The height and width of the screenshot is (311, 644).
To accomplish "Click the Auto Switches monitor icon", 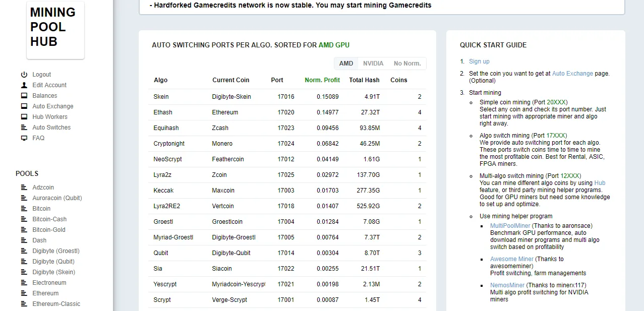I will [24, 128].
